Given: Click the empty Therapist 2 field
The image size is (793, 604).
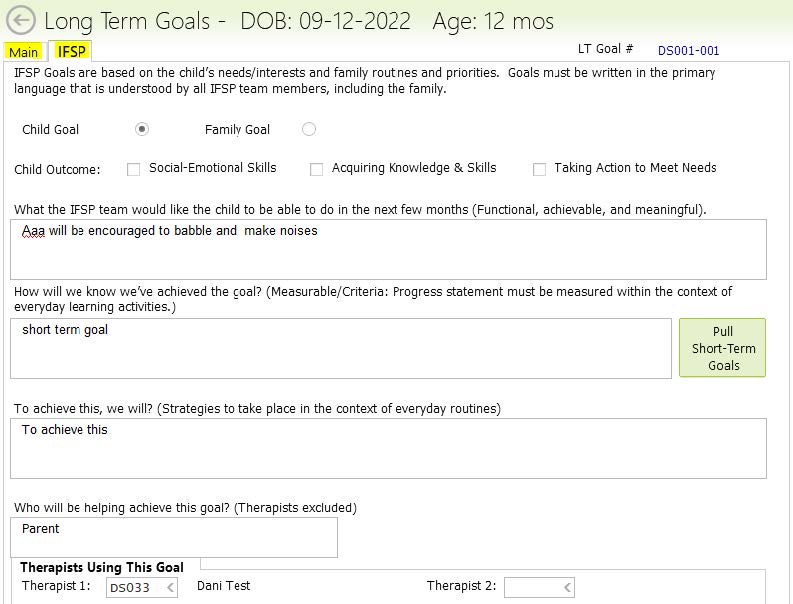Looking at the screenshot, I should 532,588.
